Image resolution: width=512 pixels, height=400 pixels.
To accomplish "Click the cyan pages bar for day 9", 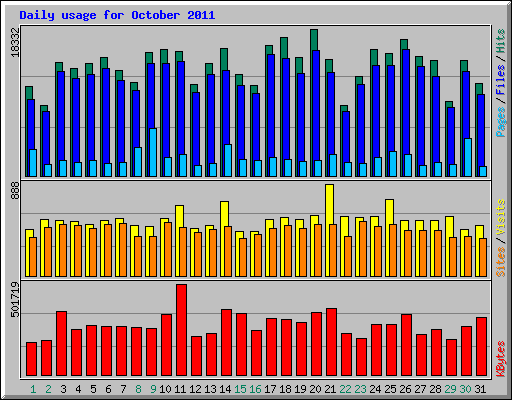I will point(153,152).
